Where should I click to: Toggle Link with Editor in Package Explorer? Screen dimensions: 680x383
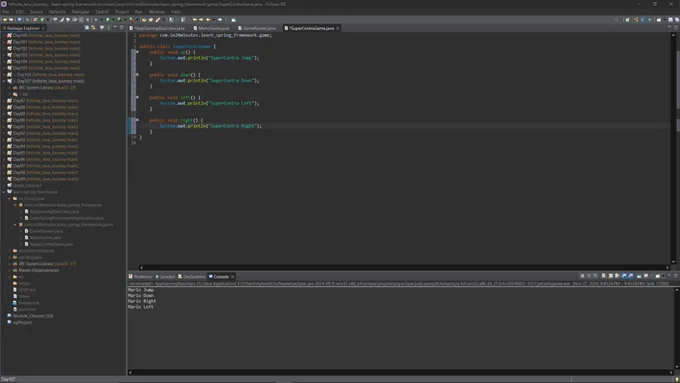pyautogui.click(x=93, y=27)
